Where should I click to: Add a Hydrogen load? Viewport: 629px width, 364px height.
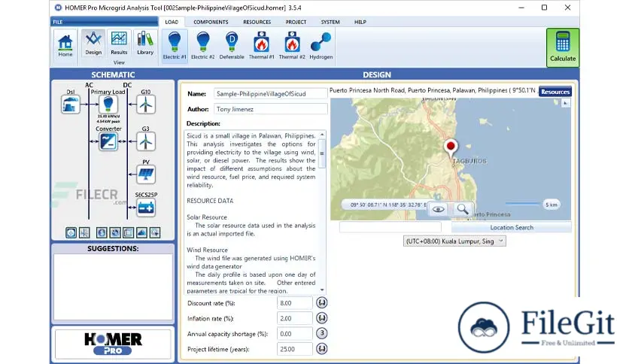click(x=321, y=46)
